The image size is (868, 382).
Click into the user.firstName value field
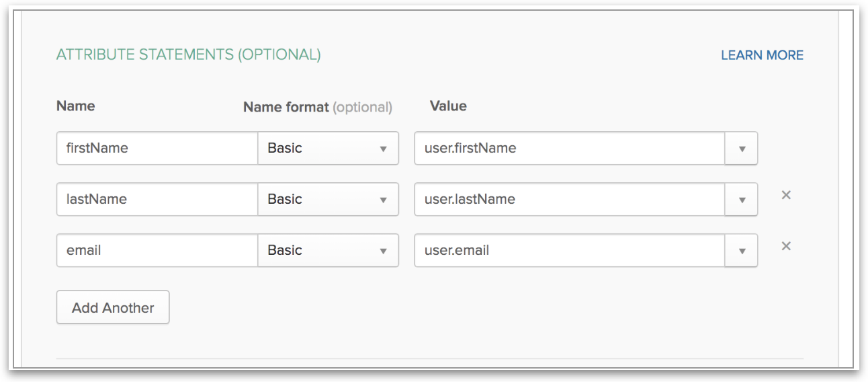point(570,149)
